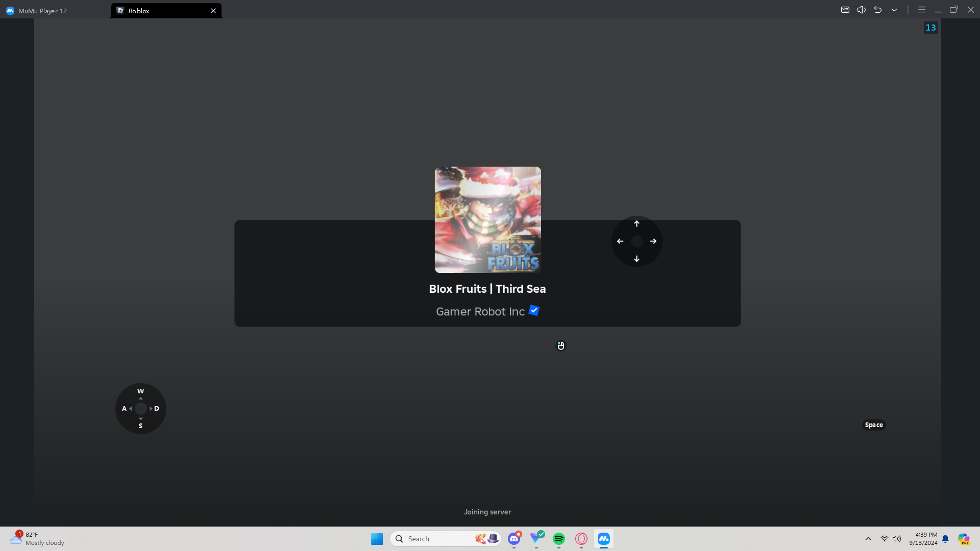Tap the up arrow on the arrow pad

636,224
